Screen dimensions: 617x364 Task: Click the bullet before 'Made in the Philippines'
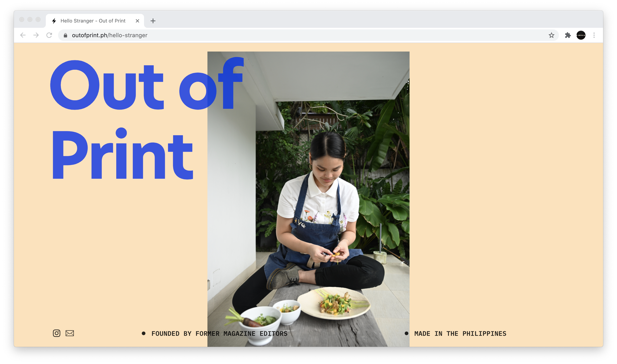pos(406,333)
